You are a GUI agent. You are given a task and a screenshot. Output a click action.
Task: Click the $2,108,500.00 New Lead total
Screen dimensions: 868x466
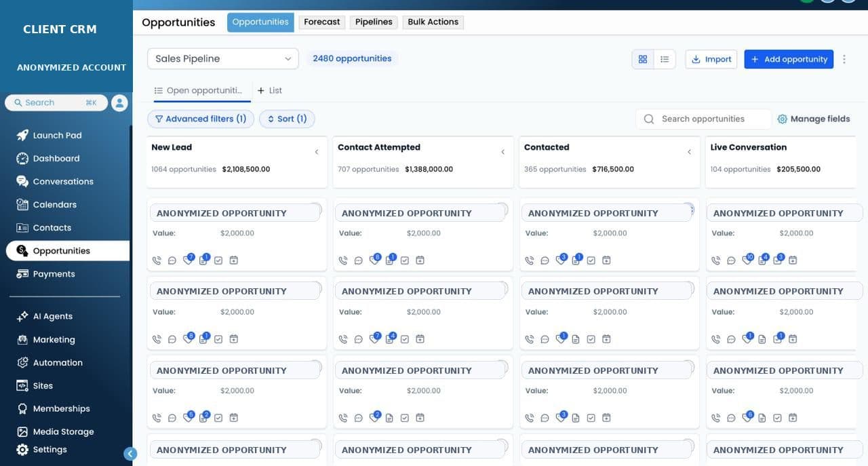point(246,169)
